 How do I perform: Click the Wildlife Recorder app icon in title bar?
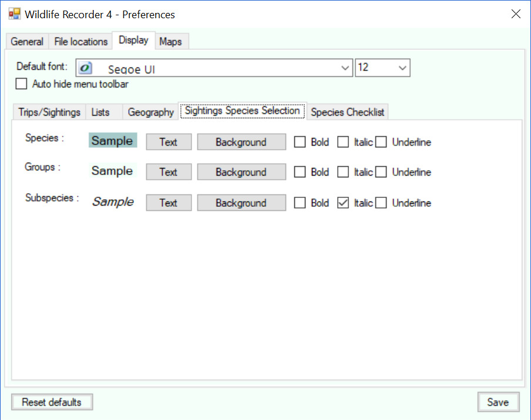(15, 14)
